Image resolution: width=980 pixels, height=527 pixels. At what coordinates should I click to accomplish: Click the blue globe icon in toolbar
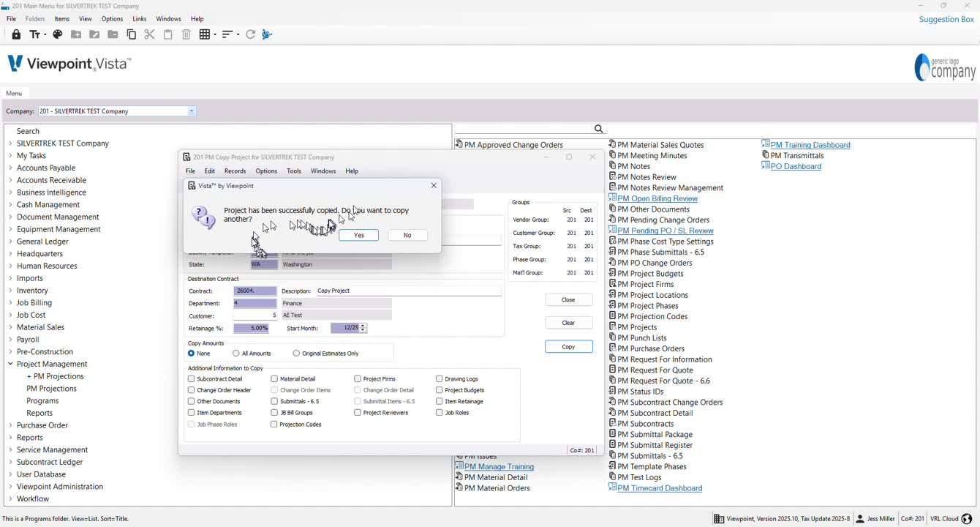pos(267,34)
